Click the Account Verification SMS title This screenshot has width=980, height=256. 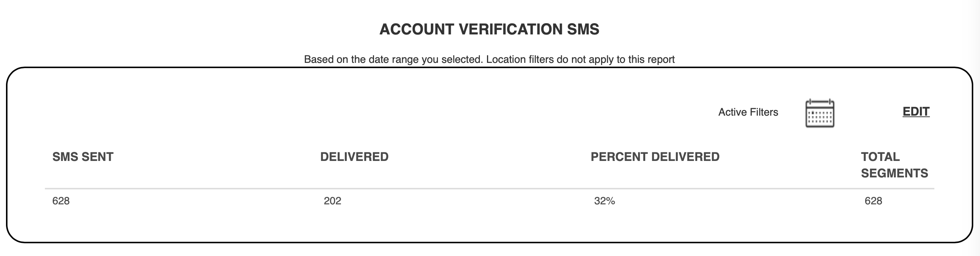tap(489, 29)
